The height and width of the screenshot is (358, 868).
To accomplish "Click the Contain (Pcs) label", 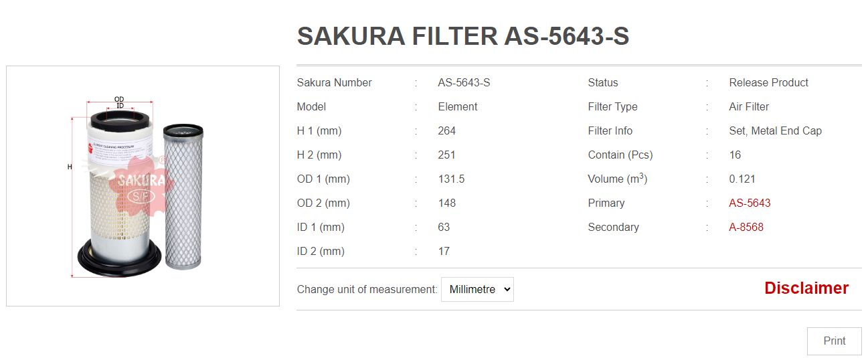I will click(x=620, y=155).
